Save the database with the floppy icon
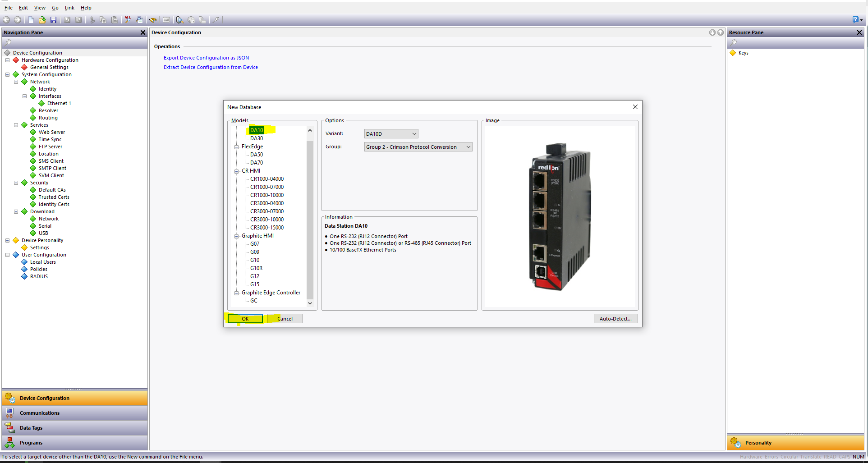The height and width of the screenshot is (463, 868). (x=53, y=20)
